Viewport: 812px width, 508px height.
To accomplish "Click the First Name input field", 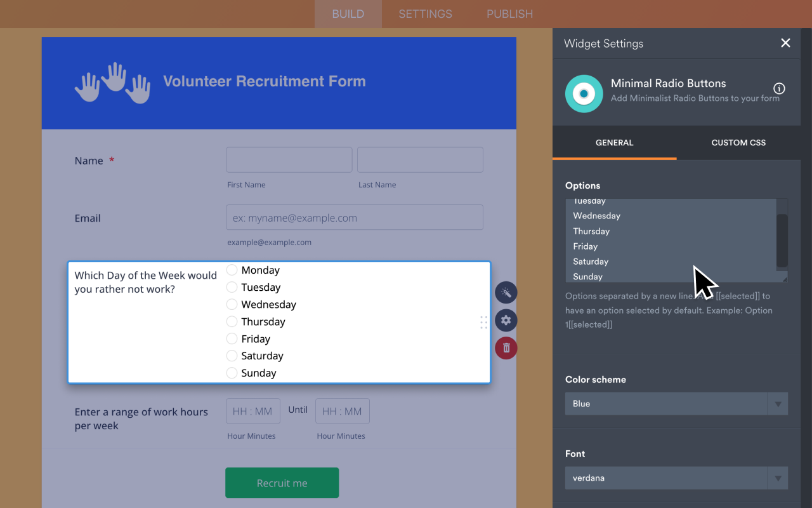I will click(x=289, y=159).
